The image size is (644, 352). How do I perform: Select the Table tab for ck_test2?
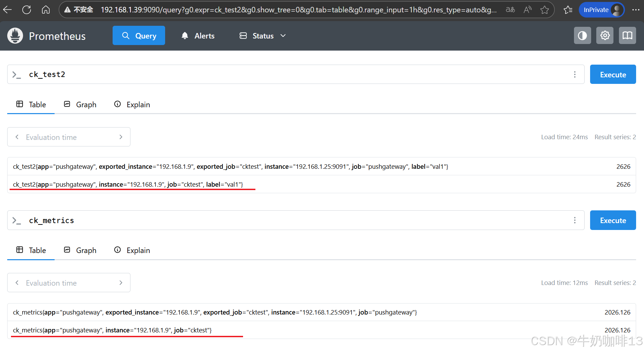[x=31, y=104]
